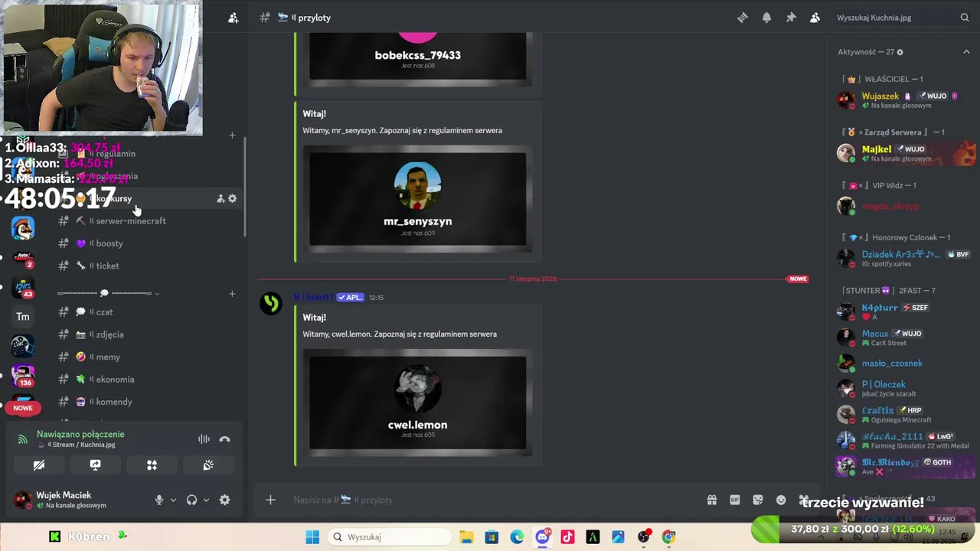980x551 pixels.
Task: Open the server with the 136 unread badge
Action: click(x=23, y=375)
